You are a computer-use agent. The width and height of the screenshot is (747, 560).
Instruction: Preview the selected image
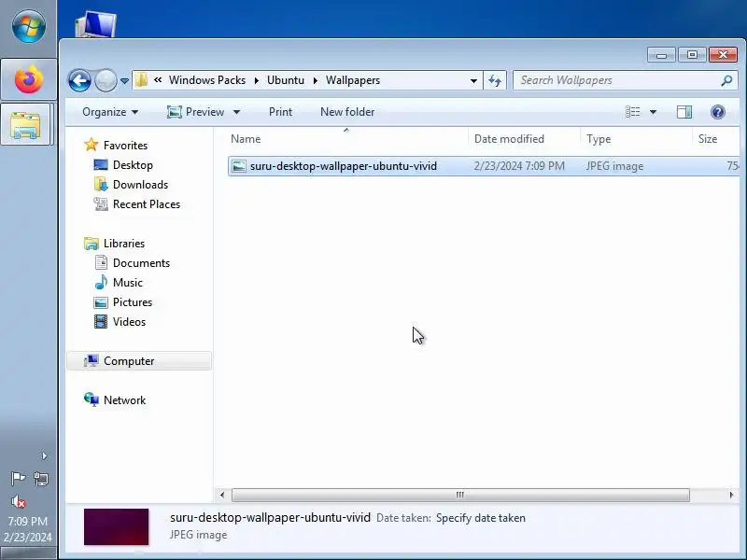[x=195, y=112]
